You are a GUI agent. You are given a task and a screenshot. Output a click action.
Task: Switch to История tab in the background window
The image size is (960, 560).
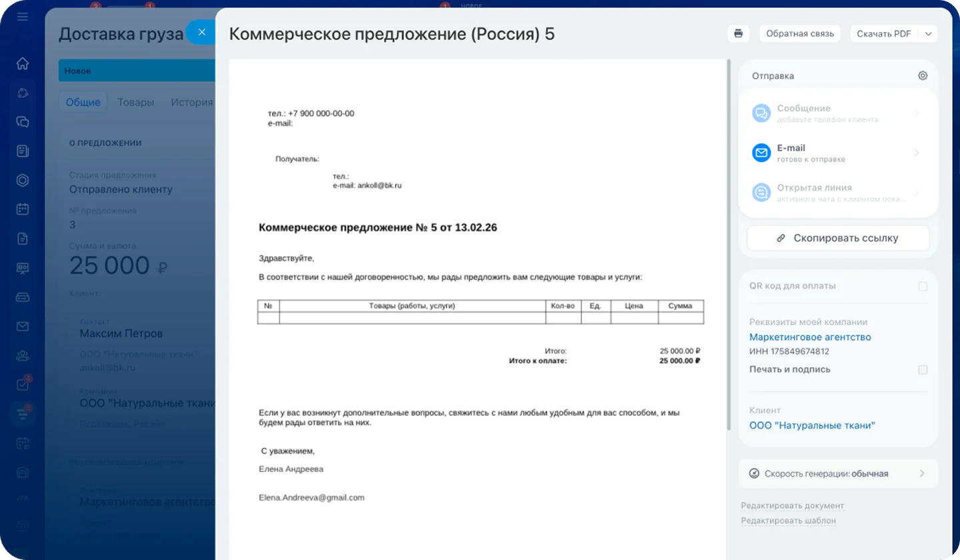coord(192,102)
